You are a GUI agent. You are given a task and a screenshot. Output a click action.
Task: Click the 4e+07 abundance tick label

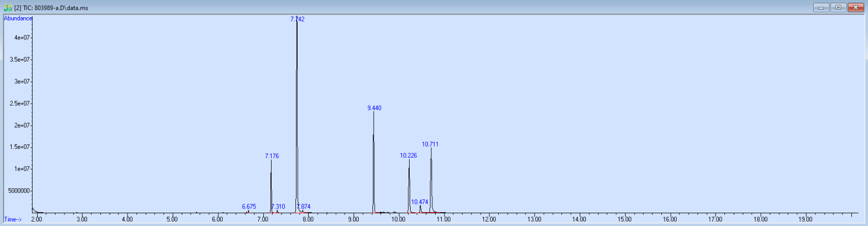[x=22, y=38]
